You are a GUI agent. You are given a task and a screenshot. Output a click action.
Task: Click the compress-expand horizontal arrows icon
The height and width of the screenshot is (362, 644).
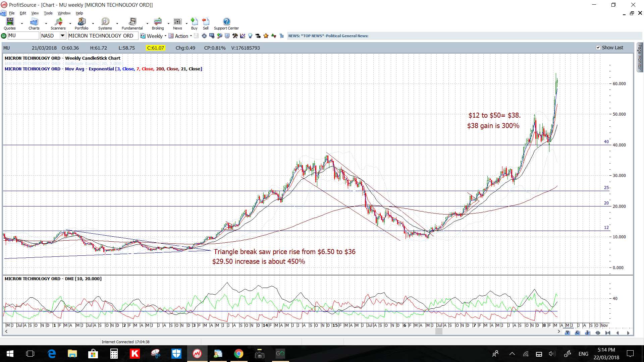coord(598,333)
